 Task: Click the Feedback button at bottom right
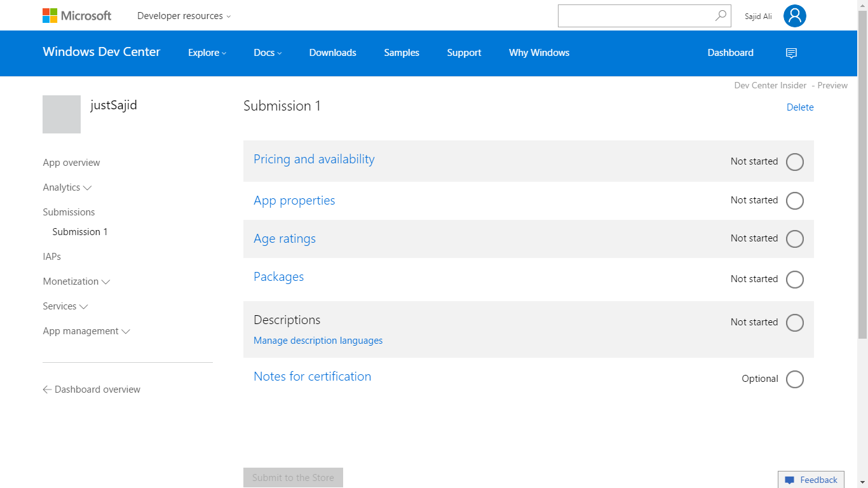(x=811, y=480)
